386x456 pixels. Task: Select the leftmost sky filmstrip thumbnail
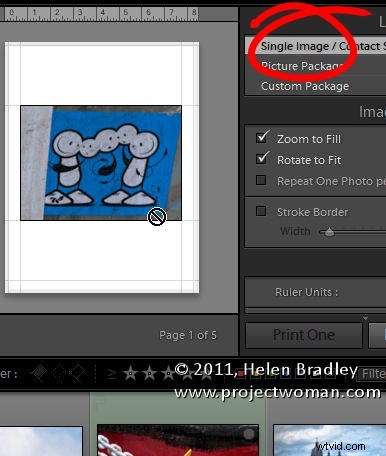pos(41,441)
